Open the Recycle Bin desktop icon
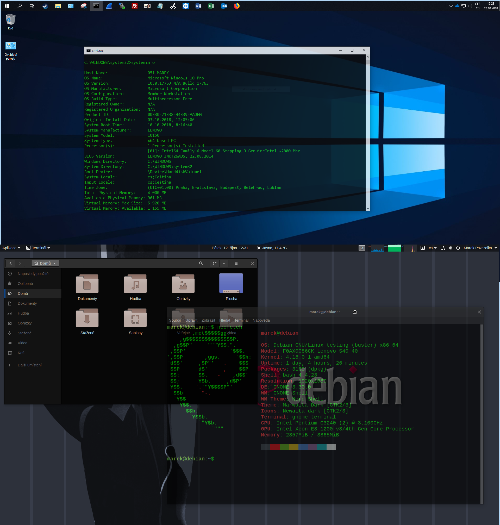 pos(10,22)
